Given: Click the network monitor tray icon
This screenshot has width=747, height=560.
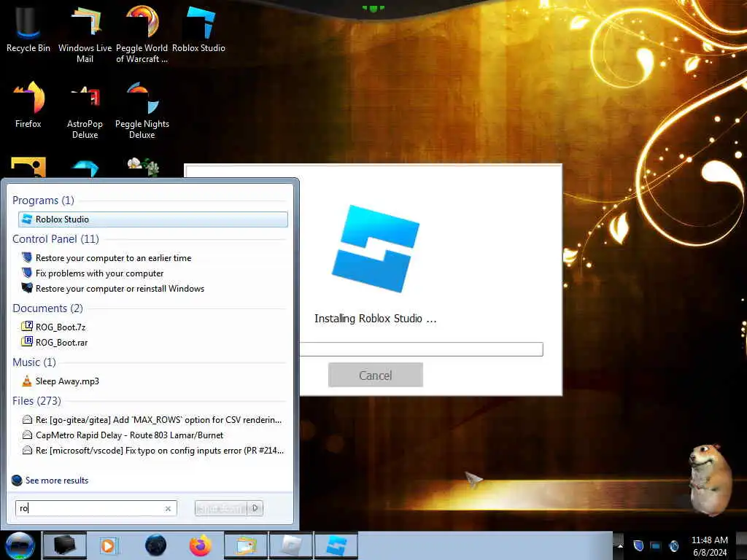Looking at the screenshot, I should click(656, 545).
